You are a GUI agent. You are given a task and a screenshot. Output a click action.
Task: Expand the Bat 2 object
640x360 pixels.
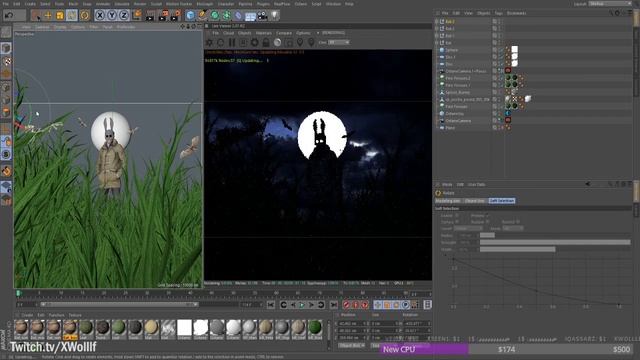pyautogui.click(x=437, y=22)
